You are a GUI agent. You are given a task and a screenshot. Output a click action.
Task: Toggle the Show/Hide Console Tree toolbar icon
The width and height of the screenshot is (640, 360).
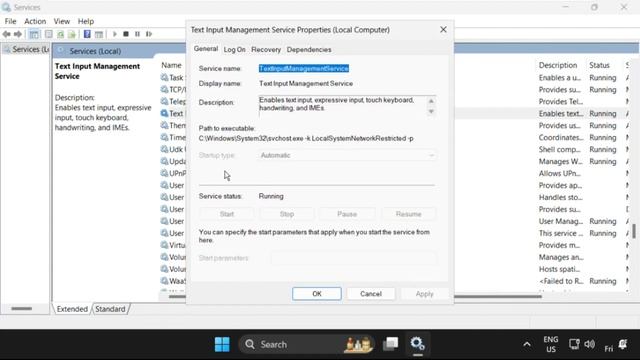tap(34, 34)
